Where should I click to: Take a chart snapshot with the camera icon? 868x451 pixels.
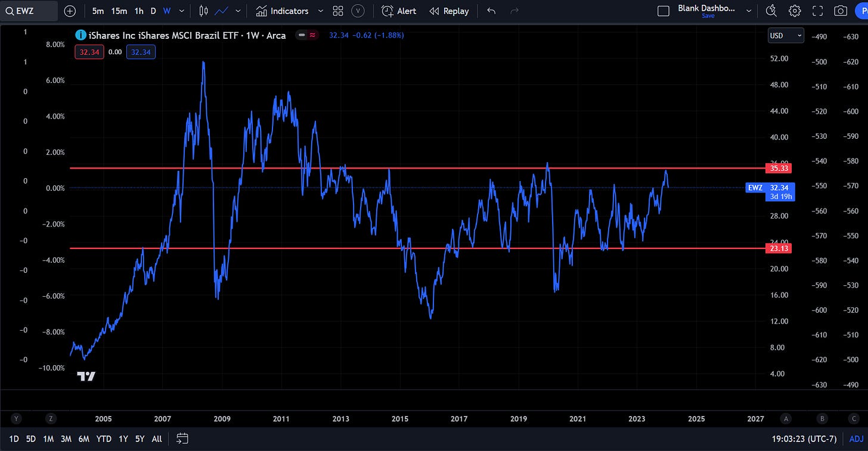(x=841, y=11)
